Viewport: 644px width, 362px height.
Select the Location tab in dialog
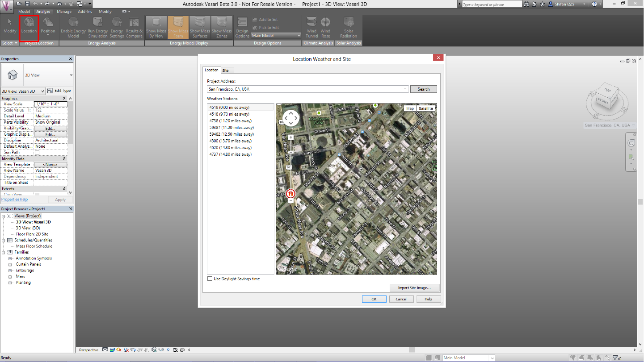coord(211,70)
